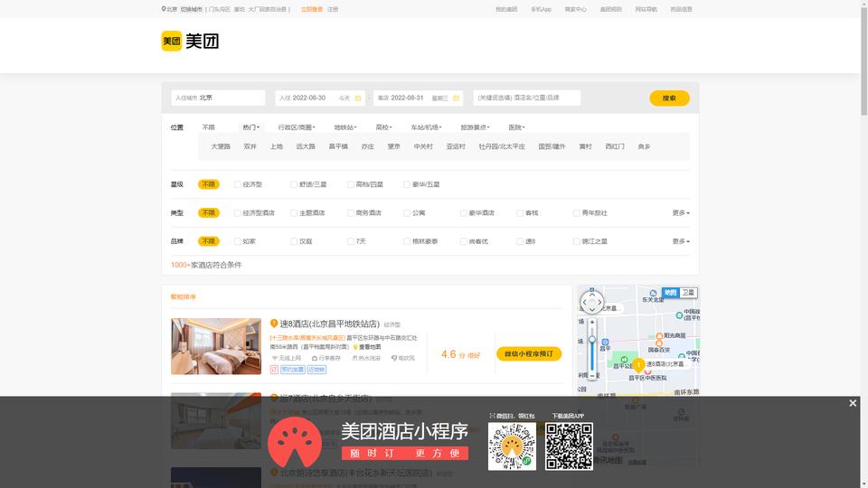The image size is (868, 488).
Task: Check the 高档/四星 checkbox
Action: 351,184
